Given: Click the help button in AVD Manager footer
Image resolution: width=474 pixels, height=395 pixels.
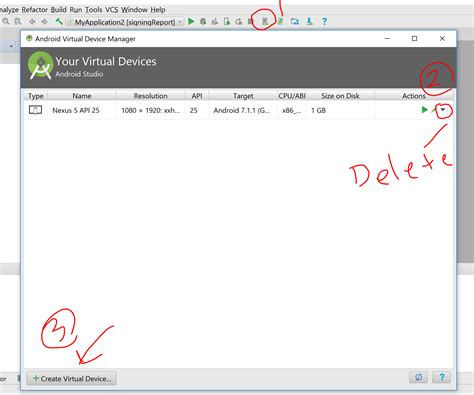Looking at the screenshot, I should (x=442, y=377).
